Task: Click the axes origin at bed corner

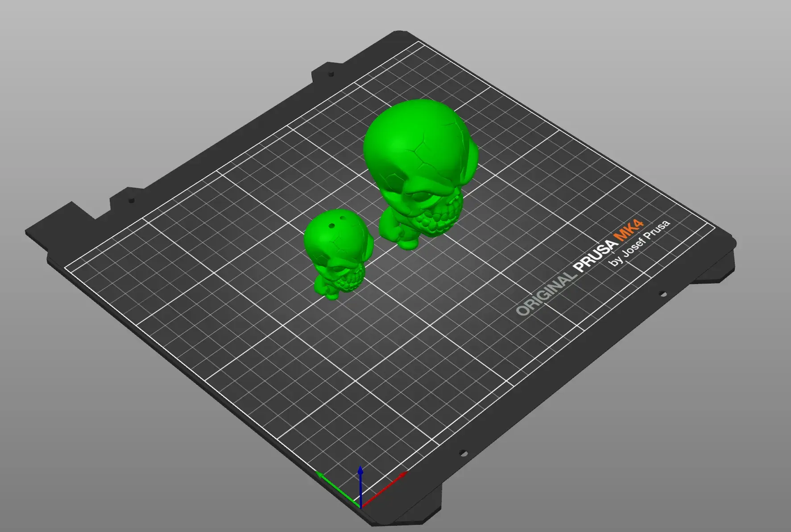Action: (360, 506)
